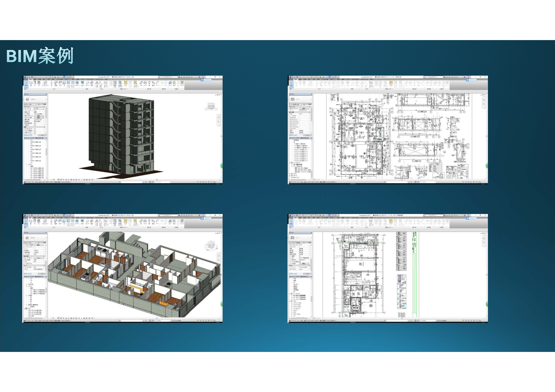Select the Wall tool in top-left Revit window
The height and width of the screenshot is (392, 555).
(x=31, y=83)
